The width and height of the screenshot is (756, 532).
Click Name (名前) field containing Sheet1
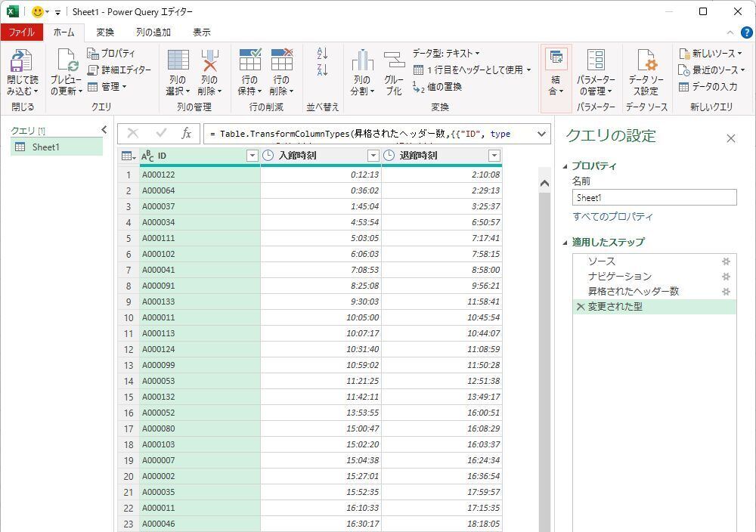[654, 197]
